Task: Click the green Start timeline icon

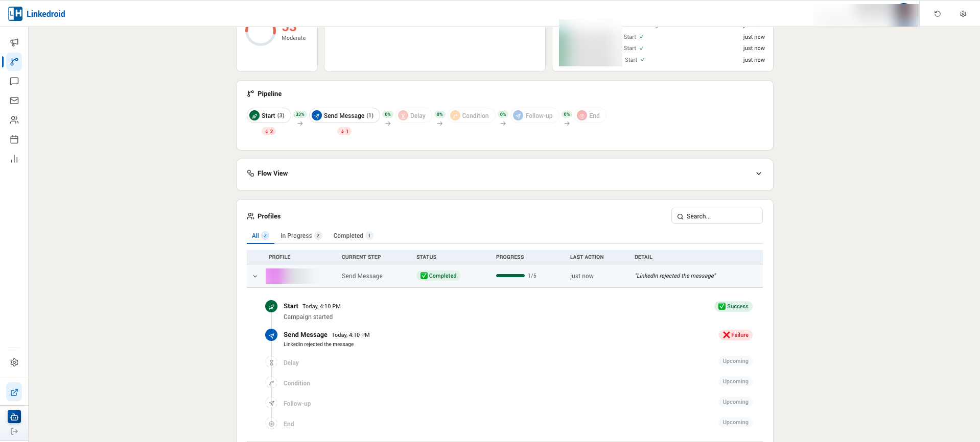Action: (271, 306)
